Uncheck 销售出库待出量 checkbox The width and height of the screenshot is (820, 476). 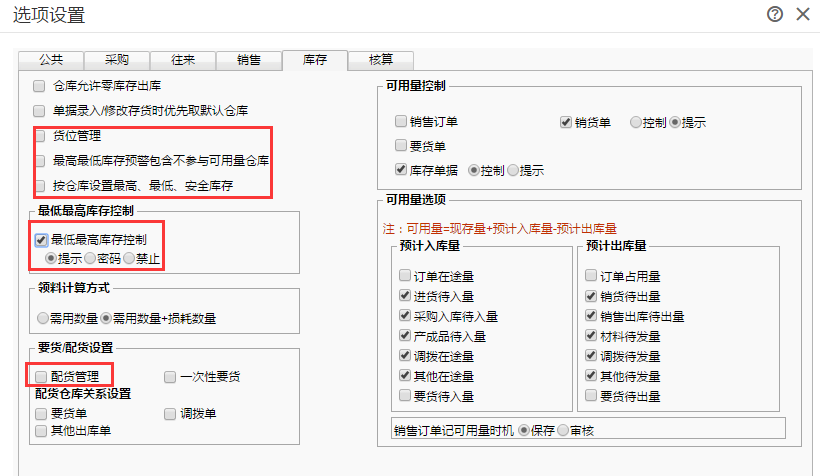[x=591, y=315]
